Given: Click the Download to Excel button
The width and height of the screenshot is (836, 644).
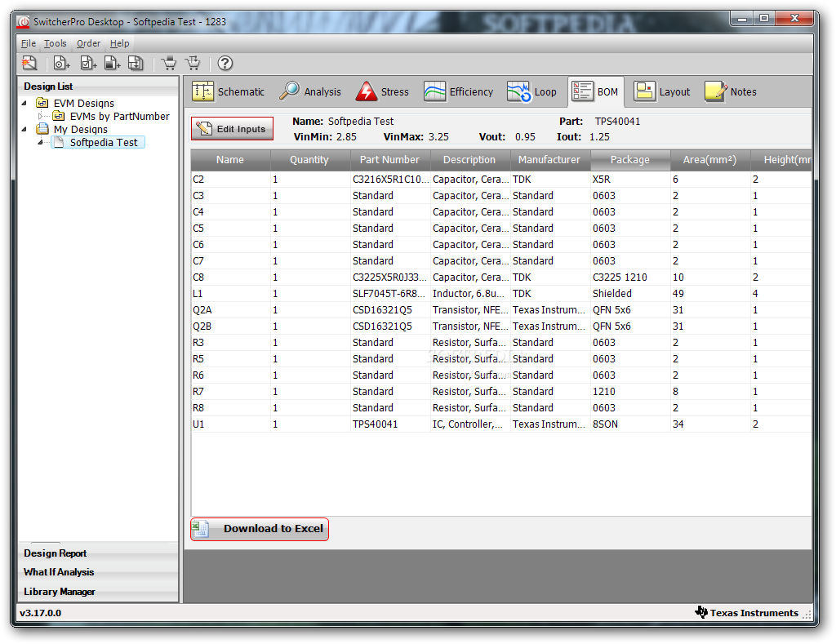Looking at the screenshot, I should (x=260, y=529).
